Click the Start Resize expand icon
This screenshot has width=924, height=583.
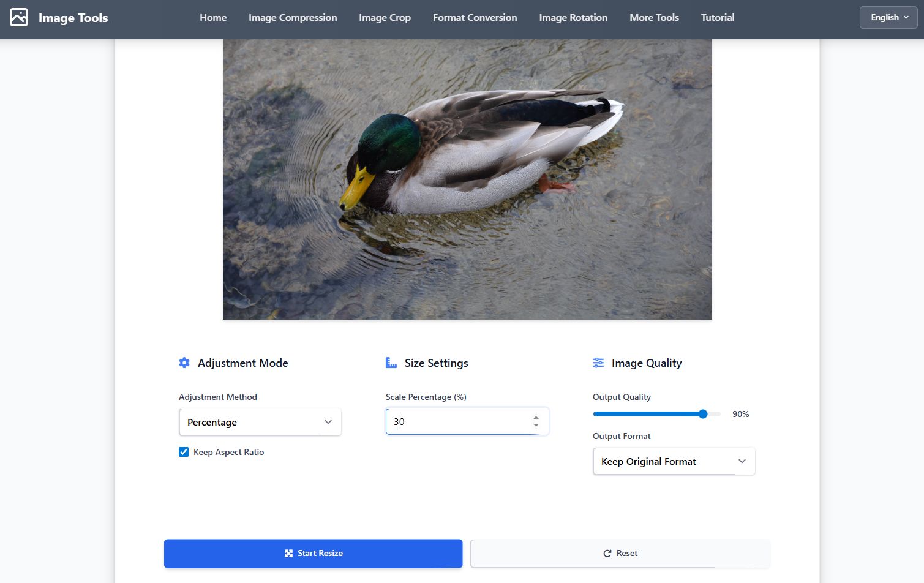pyautogui.click(x=288, y=553)
